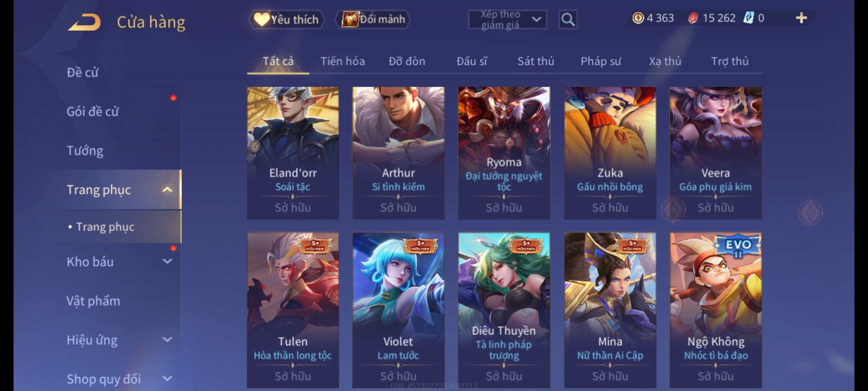
Task: Select the Ryoma Đại tướng nguyệt tộc card
Action: 504,153
